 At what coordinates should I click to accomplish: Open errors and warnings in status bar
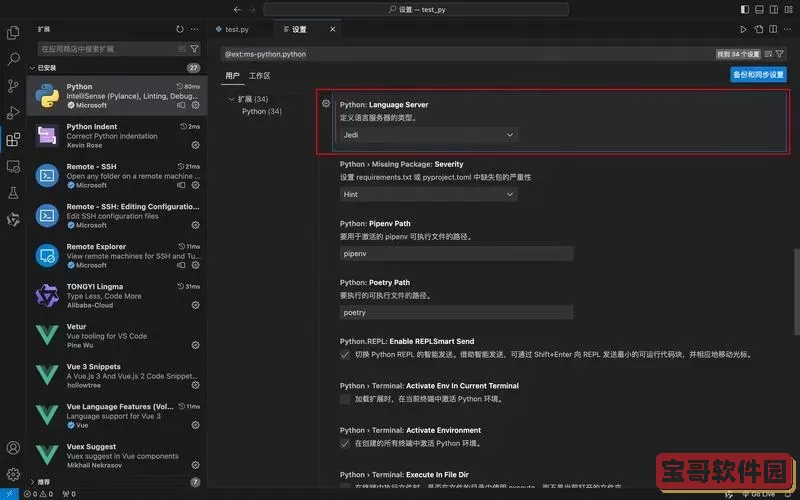coord(38,494)
